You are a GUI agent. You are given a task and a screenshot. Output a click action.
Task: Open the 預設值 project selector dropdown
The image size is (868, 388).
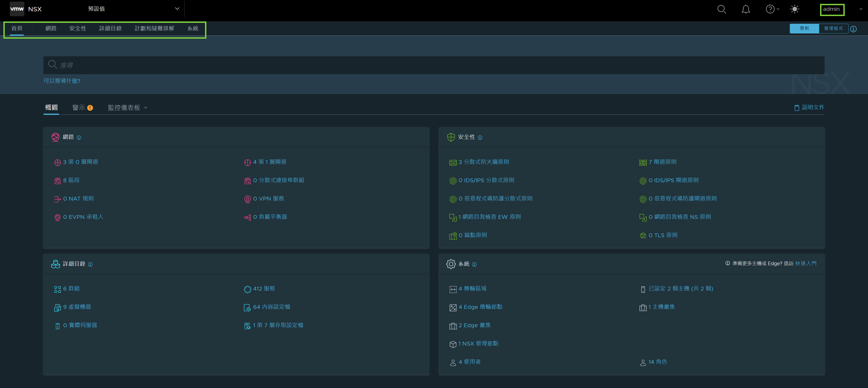tap(134, 9)
